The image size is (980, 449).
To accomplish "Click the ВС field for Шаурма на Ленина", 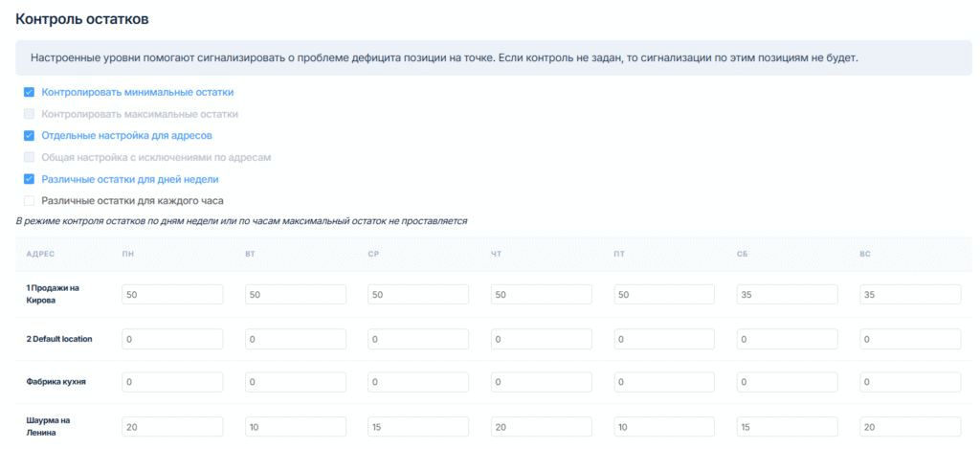I will (910, 426).
